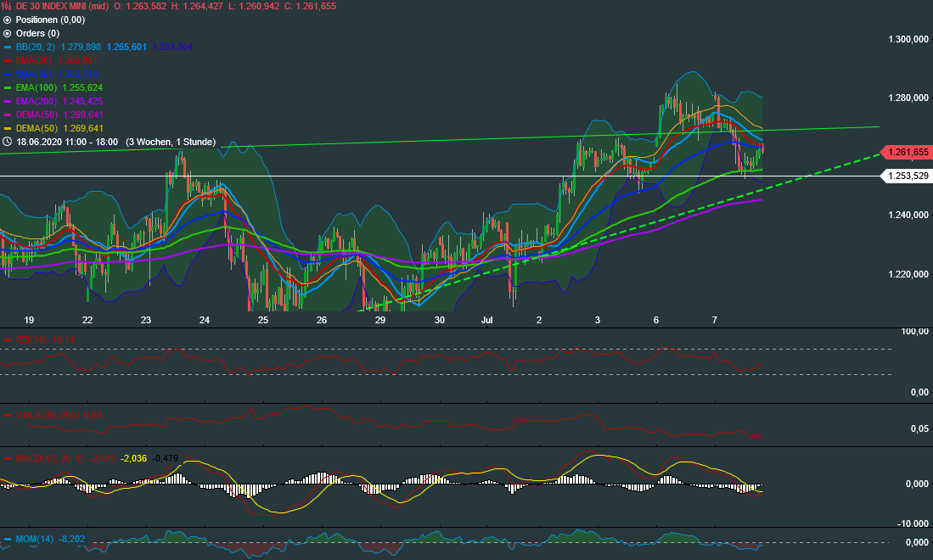Screen dimensions: 933x560
Task: Click the red current price tag 1.261,655
Action: pos(905,152)
